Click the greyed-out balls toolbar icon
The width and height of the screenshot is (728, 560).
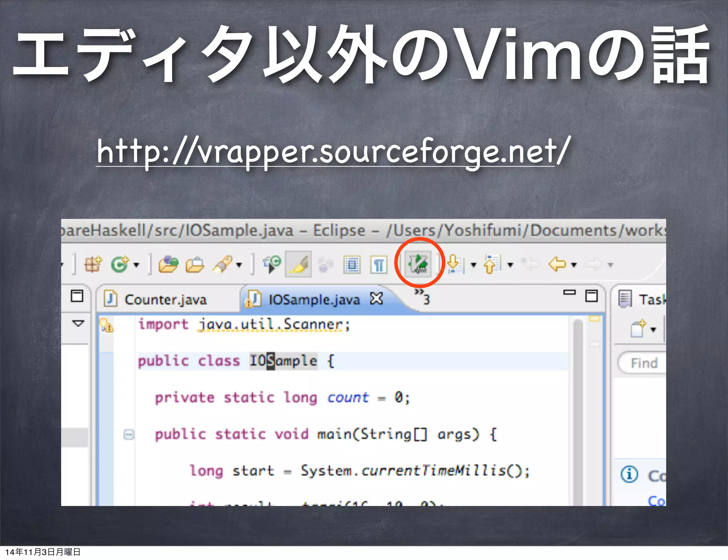coord(325,265)
